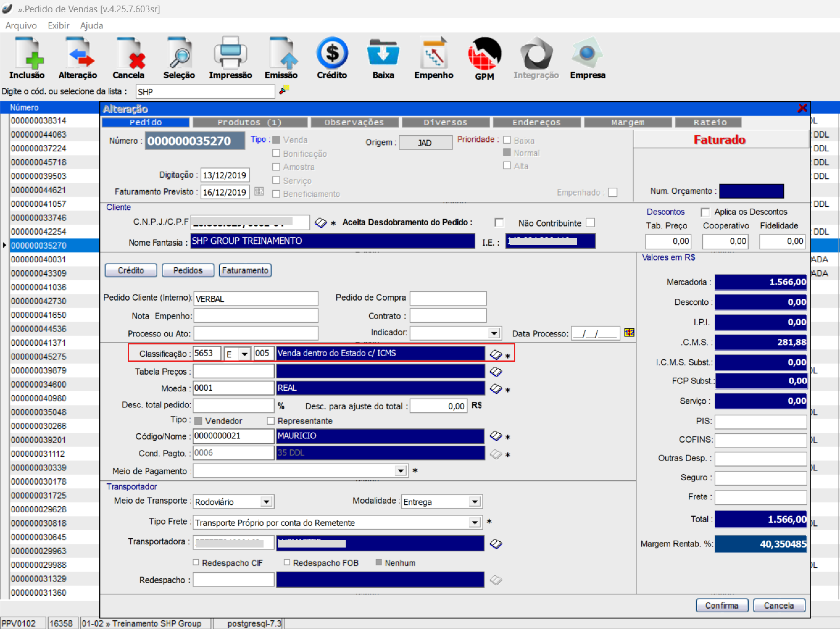840x629 pixels.
Task: Click the Pedido de Compra field
Action: tap(448, 298)
